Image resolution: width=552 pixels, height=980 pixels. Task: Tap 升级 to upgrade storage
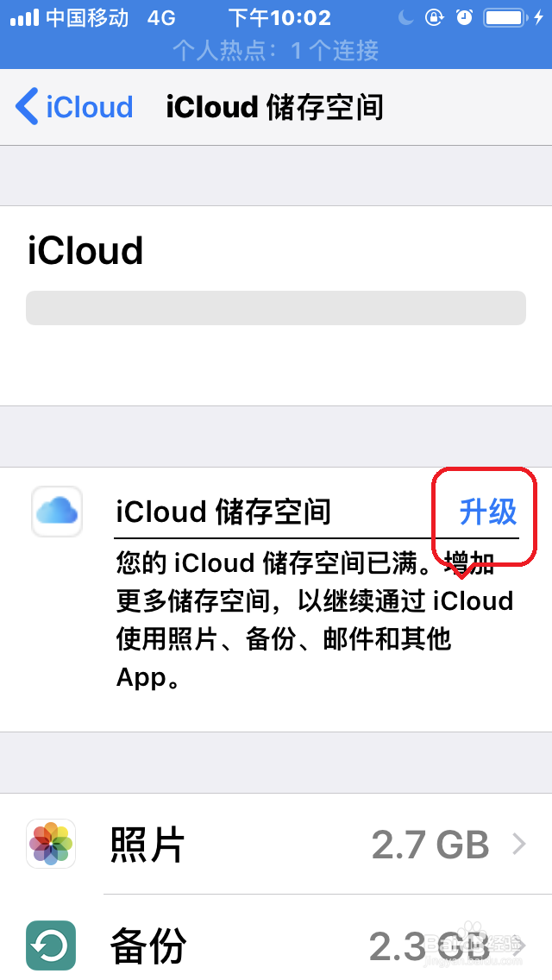[x=487, y=512]
